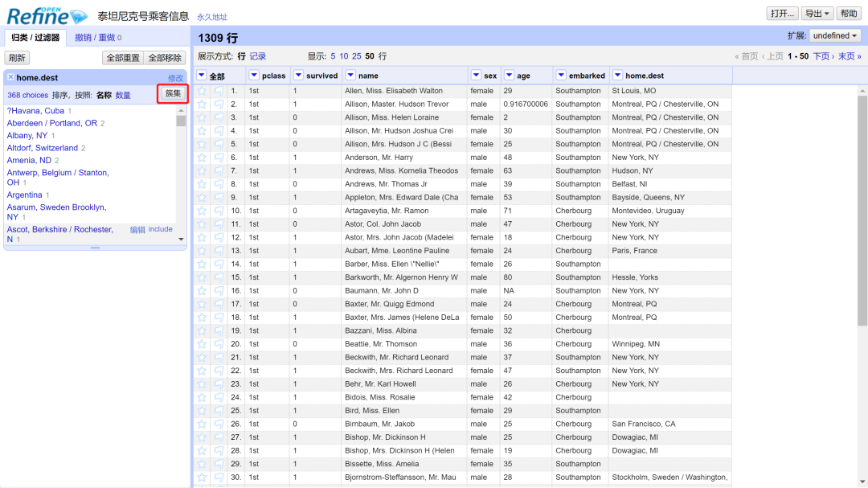The width and height of the screenshot is (868, 488).
Task: Click the 368 choices link
Action: pos(27,96)
